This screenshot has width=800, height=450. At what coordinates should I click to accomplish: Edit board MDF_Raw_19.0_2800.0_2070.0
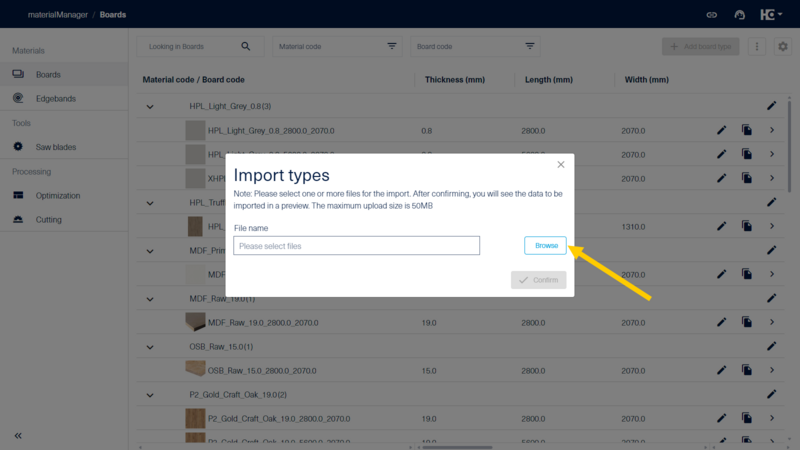(x=721, y=322)
